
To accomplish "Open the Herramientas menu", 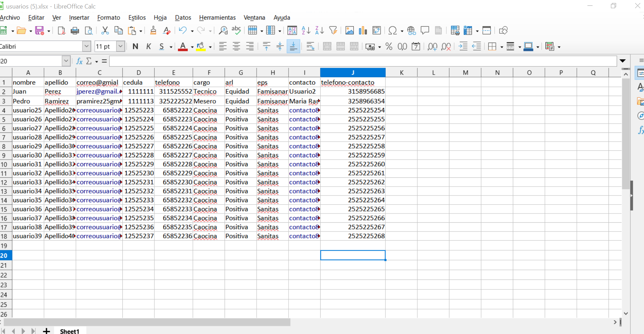I will 217,18.
